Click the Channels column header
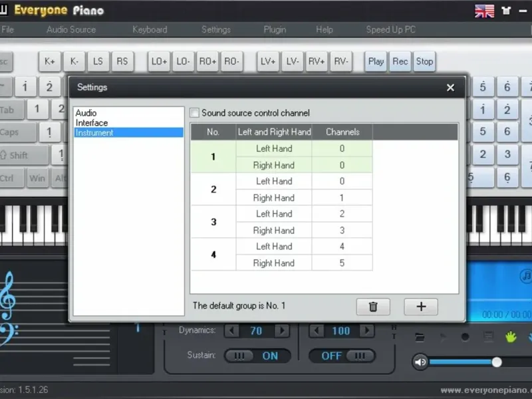 pos(342,132)
